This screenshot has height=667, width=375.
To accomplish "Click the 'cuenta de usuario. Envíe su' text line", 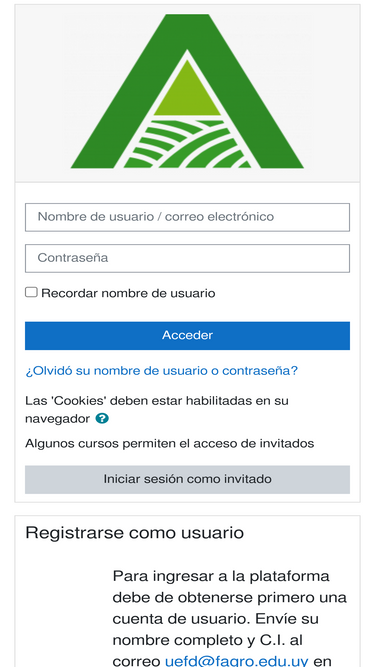I will (x=216, y=619).
